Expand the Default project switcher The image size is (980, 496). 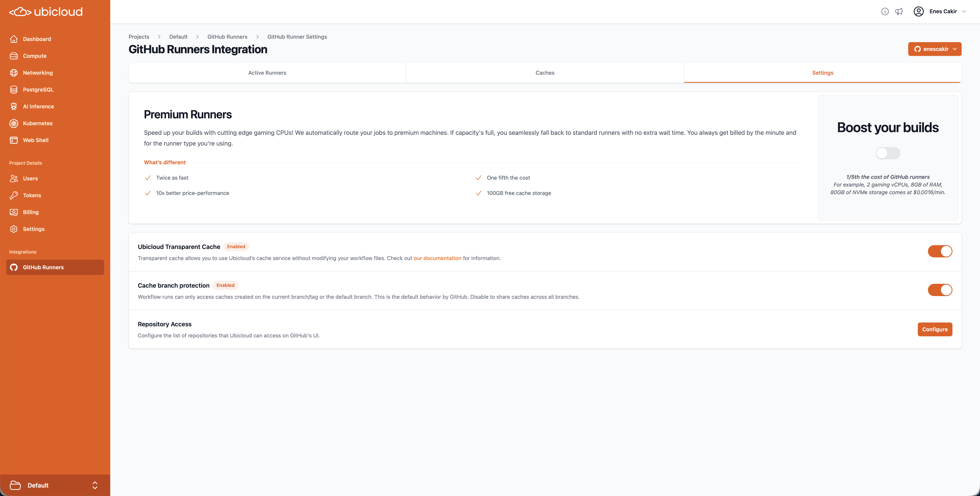(55, 485)
